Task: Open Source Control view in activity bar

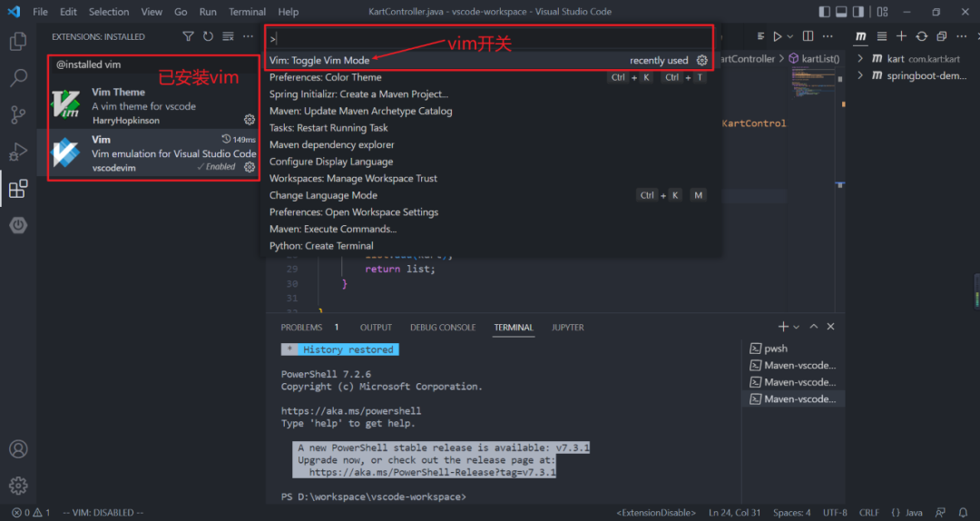Action: (18, 114)
